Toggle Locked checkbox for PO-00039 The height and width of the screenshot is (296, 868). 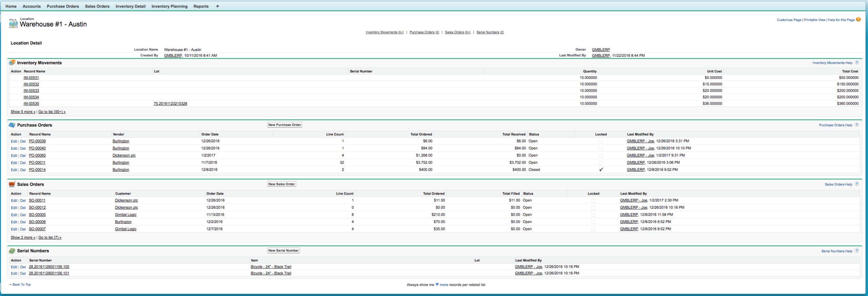tap(601, 141)
